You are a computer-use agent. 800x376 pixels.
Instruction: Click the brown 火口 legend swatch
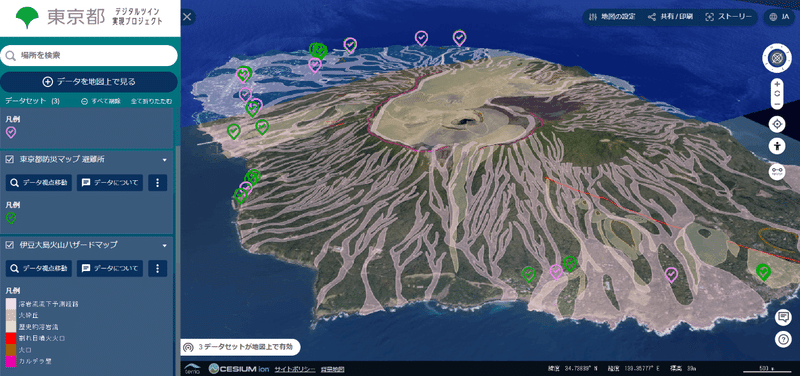(x=11, y=350)
